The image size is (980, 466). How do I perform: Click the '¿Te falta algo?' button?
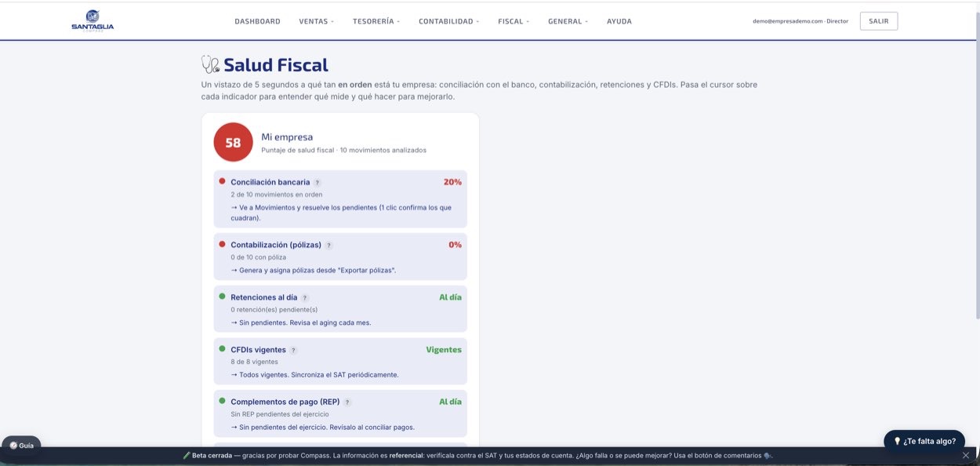click(924, 441)
